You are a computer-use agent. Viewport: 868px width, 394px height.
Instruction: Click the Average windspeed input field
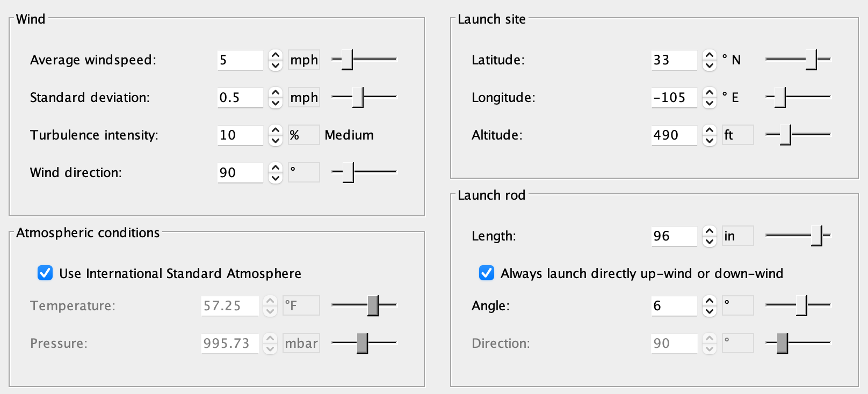coord(240,60)
